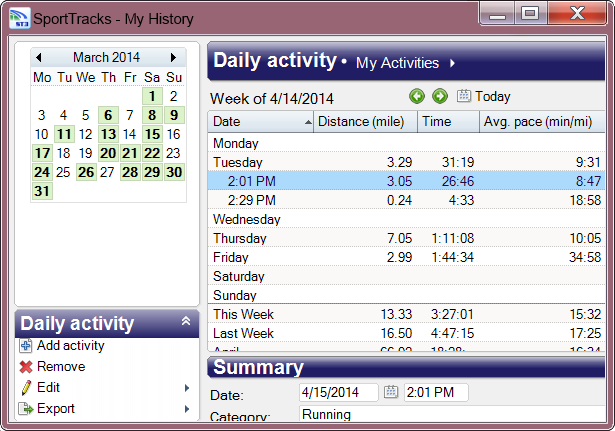Viewport: 615px width, 431px height.
Task: Expand the Edit submenu arrow
Action: tap(187, 388)
